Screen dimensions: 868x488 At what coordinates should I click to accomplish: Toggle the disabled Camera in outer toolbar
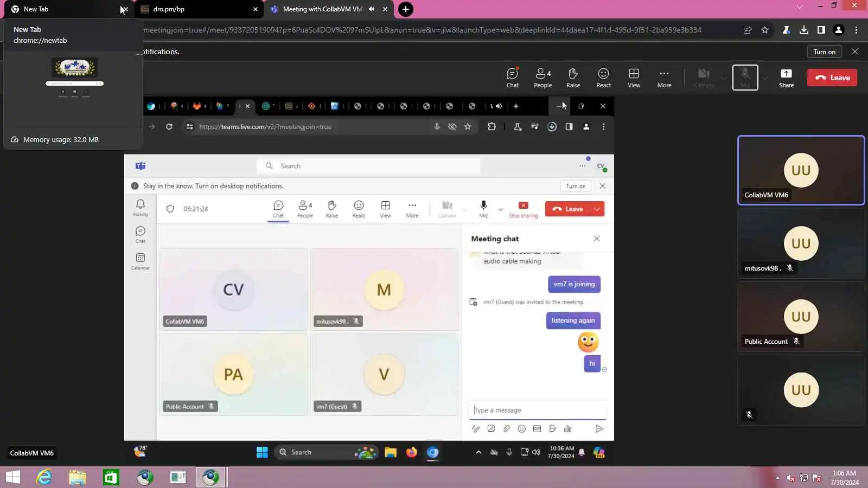click(704, 78)
